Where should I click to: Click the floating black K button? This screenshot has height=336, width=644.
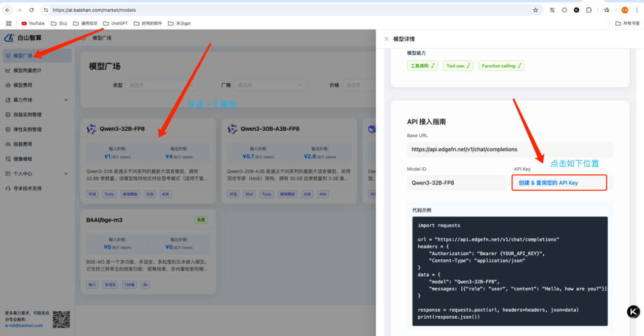[633, 312]
